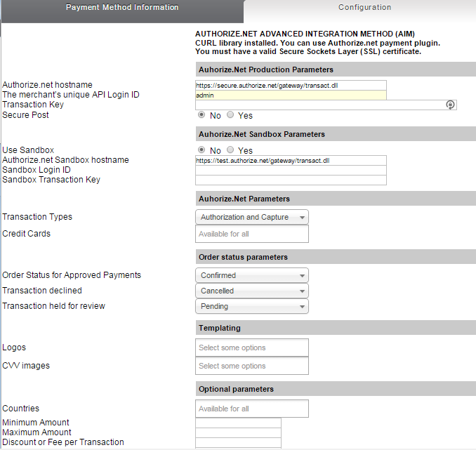Click the AUTHORIZE.NET ADVANCED INTEGRATION METHOD heading

[305, 34]
